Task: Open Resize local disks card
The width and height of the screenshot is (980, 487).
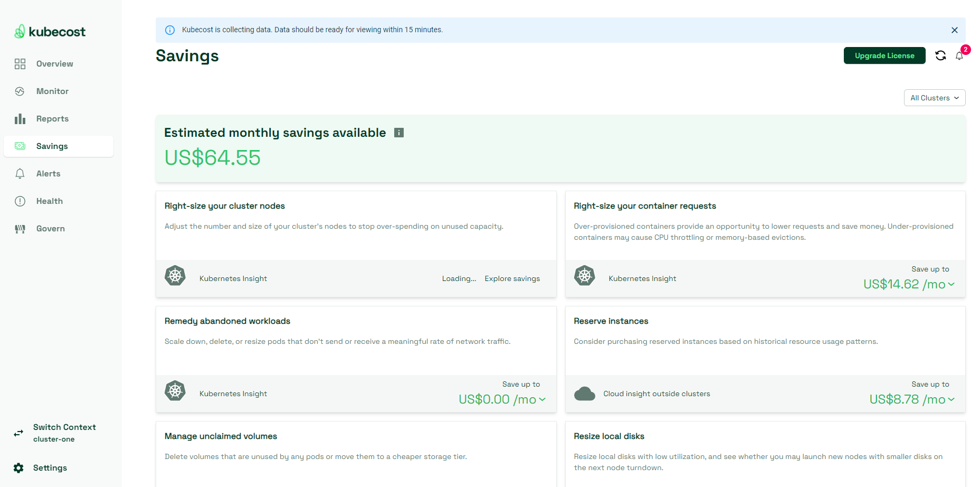Action: point(609,436)
